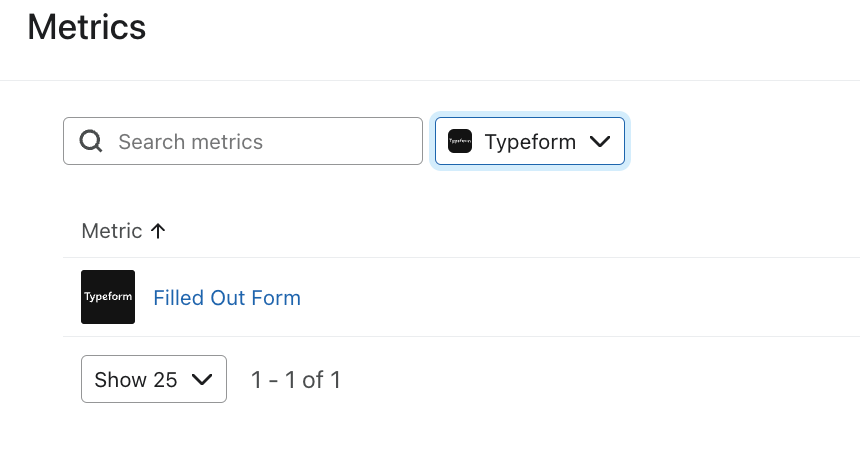This screenshot has width=860, height=470.
Task: Click the ascending sort arrow beside Metric
Action: tap(157, 231)
